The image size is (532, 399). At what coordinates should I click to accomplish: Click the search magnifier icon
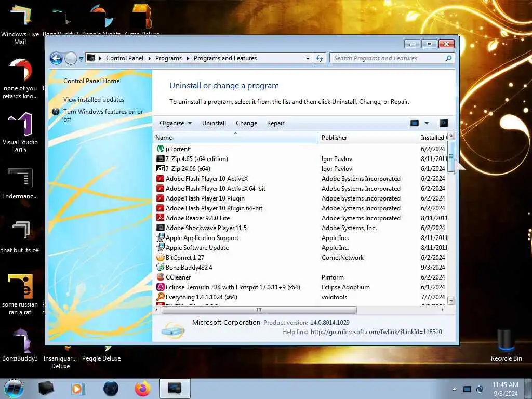point(448,58)
